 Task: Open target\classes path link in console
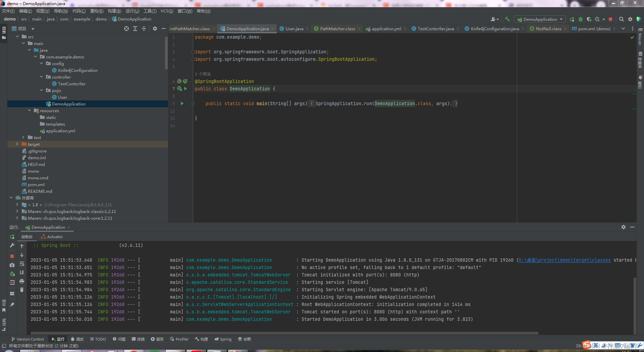tap(565, 260)
